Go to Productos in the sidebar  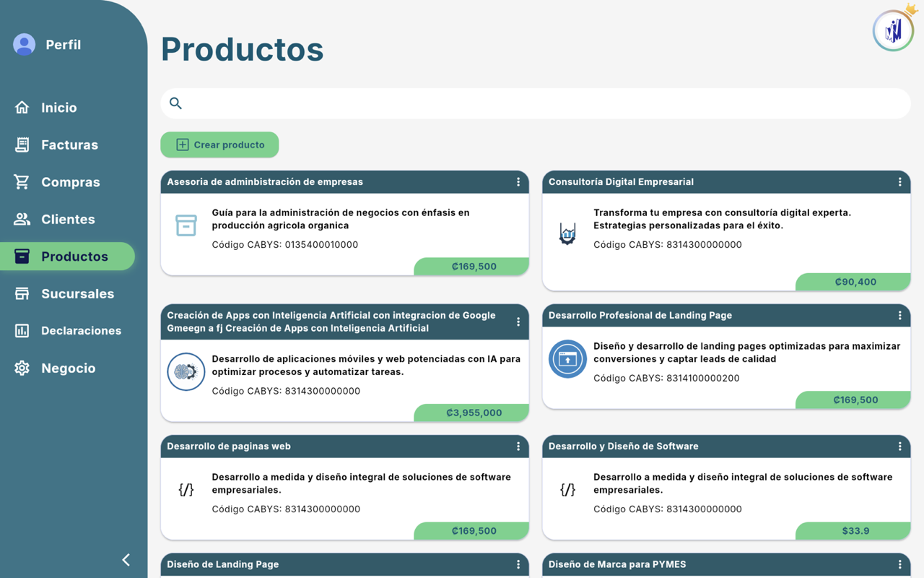tap(67, 256)
